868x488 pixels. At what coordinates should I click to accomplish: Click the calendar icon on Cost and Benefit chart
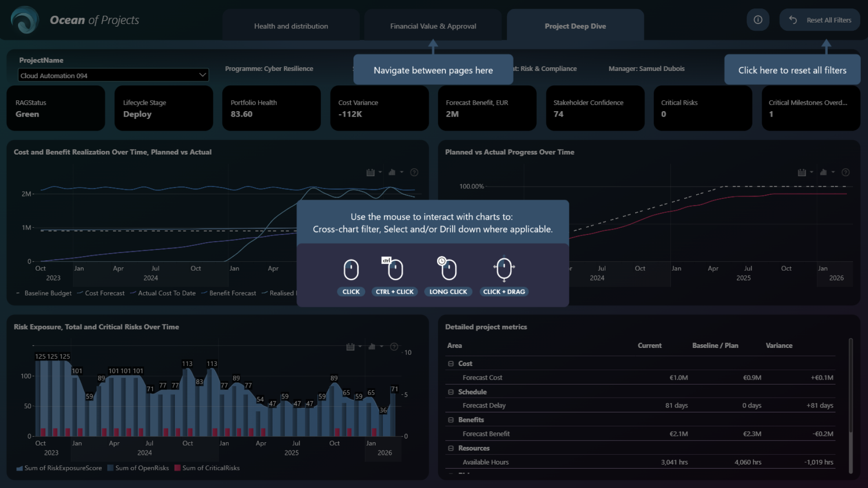point(370,172)
